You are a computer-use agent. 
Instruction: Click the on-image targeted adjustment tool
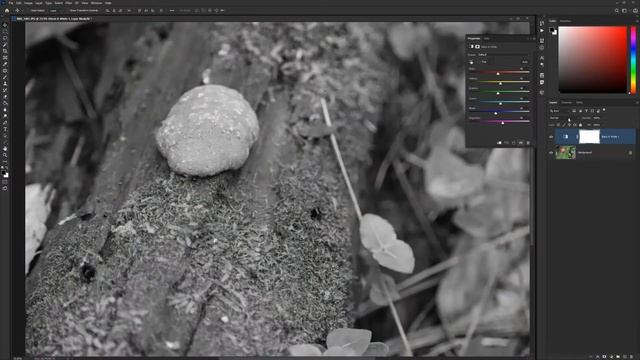point(471,62)
